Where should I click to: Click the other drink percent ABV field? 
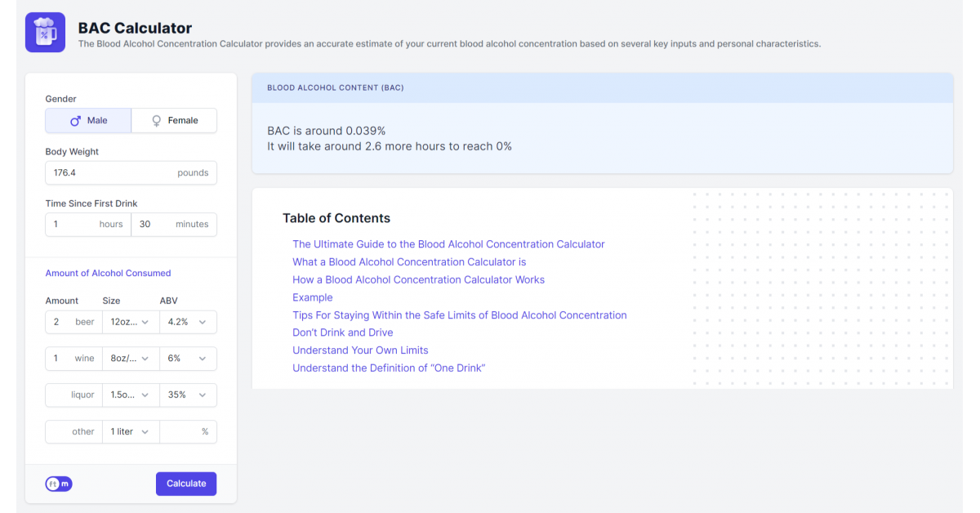coord(180,432)
